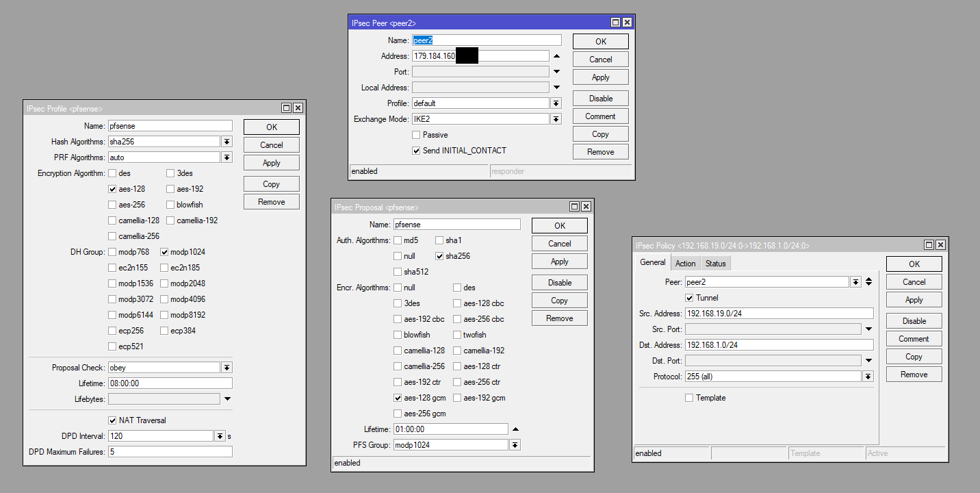Click the Name field in IPsec Proposal

[457, 225]
